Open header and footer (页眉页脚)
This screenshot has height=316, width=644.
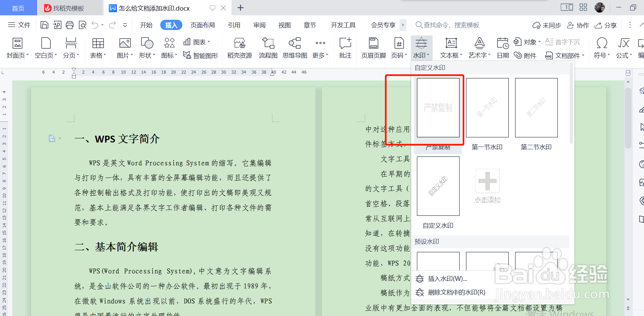tap(373, 48)
